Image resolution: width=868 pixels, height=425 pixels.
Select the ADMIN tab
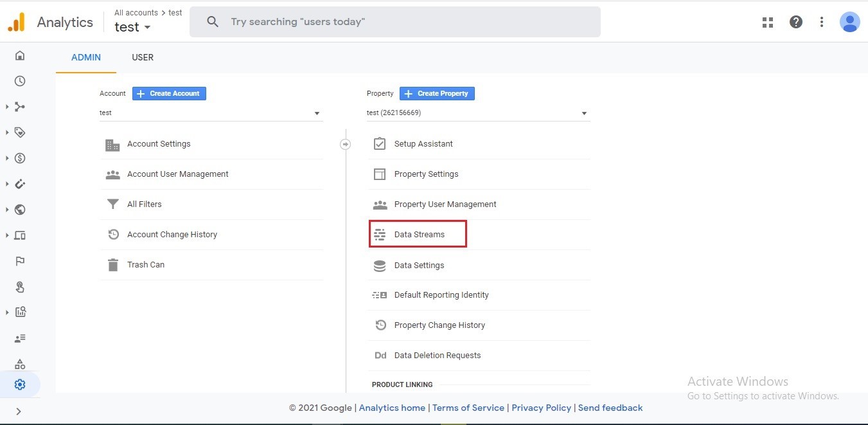pos(86,57)
